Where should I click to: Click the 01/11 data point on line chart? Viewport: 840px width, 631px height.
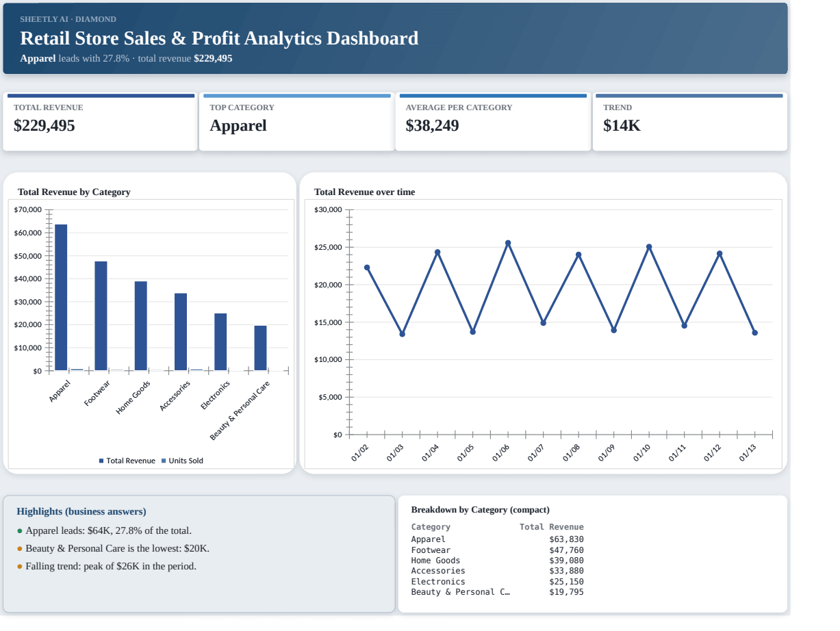pos(685,326)
